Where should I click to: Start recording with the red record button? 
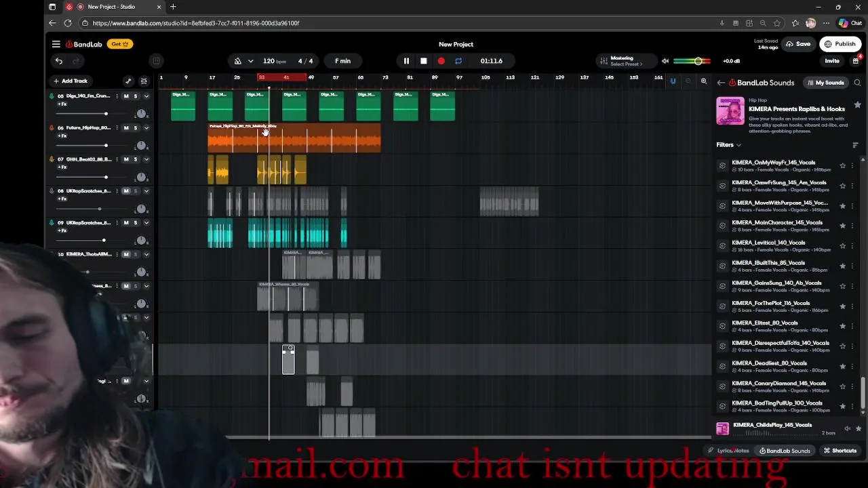pyautogui.click(x=441, y=61)
